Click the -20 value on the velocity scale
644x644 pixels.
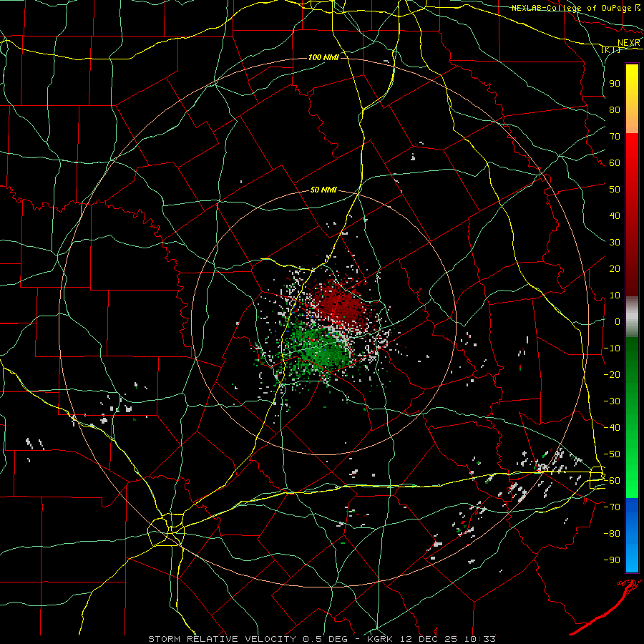click(612, 375)
